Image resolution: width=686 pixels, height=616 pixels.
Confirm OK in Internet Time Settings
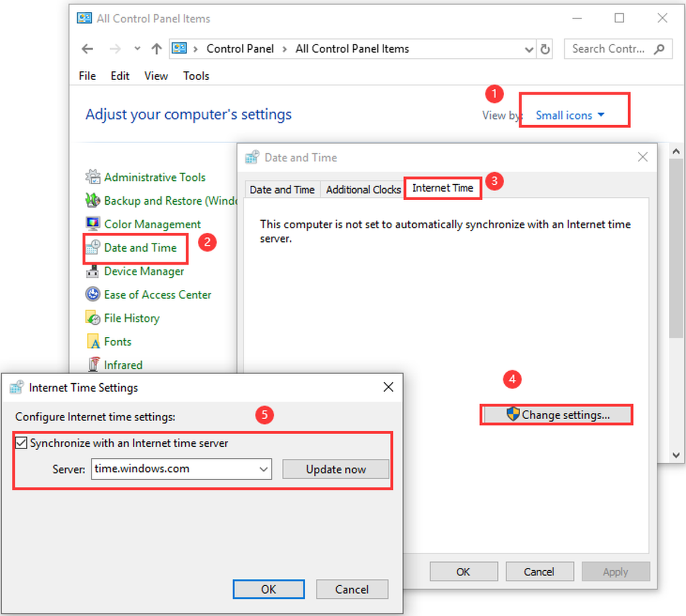click(269, 589)
